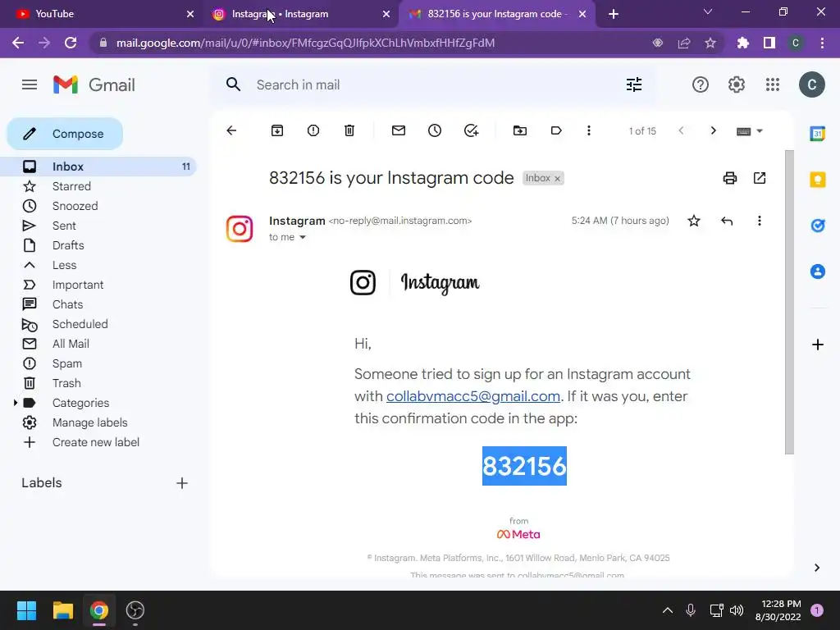
Task: Open message options beside reply arrow
Action: pyautogui.click(x=759, y=221)
